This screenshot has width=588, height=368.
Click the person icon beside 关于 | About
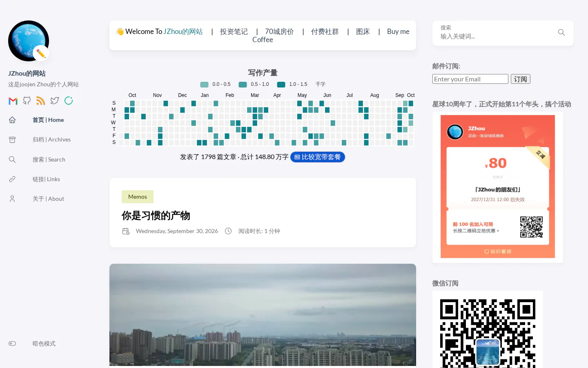pos(12,199)
